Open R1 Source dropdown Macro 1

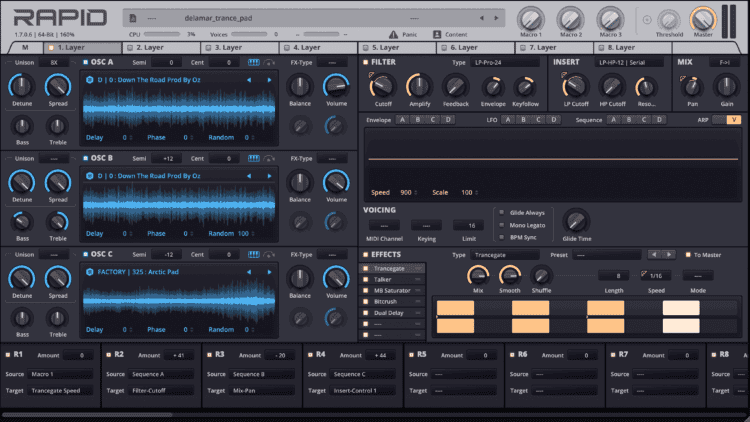(60, 374)
